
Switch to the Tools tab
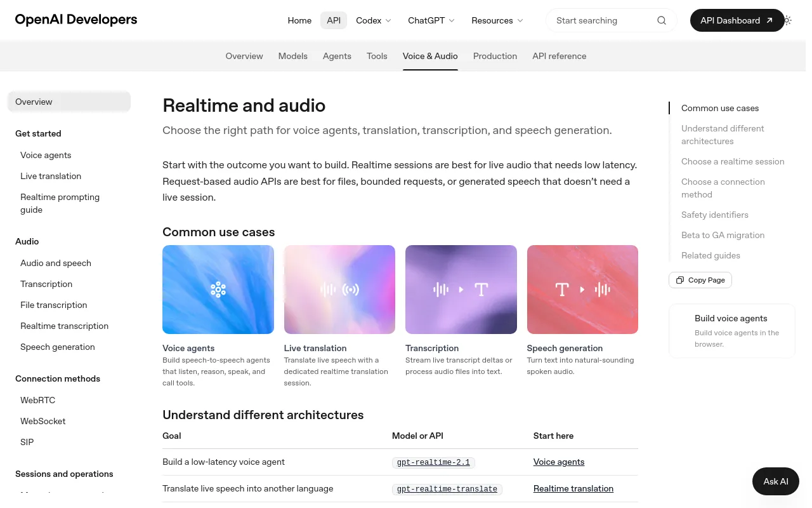pyautogui.click(x=377, y=56)
